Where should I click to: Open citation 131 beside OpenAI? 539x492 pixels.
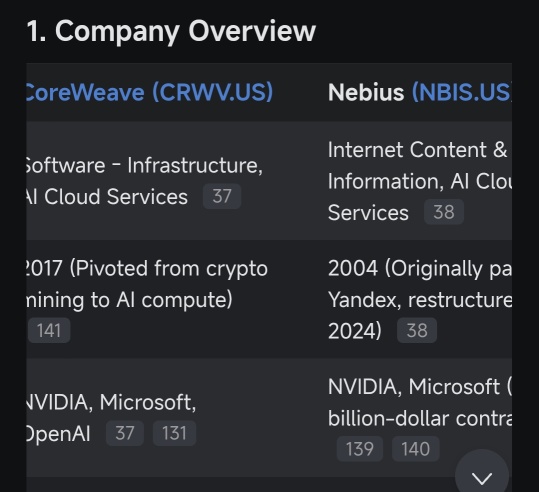pyautogui.click(x=174, y=433)
